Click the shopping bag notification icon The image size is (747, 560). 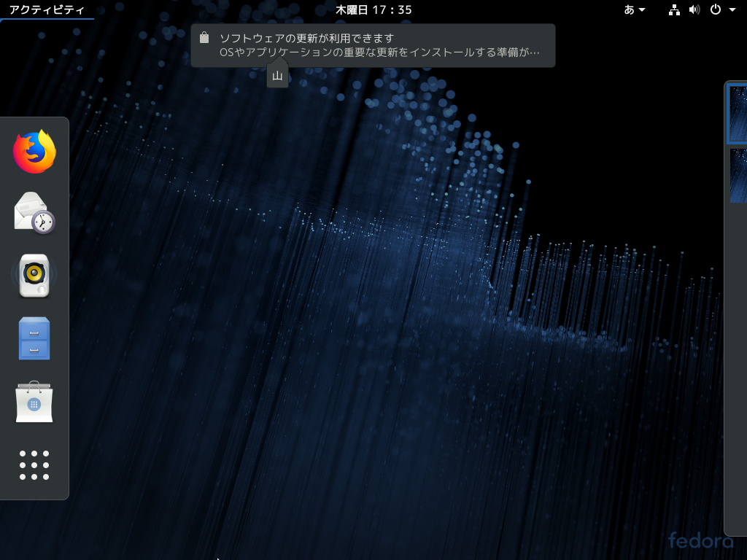(204, 38)
